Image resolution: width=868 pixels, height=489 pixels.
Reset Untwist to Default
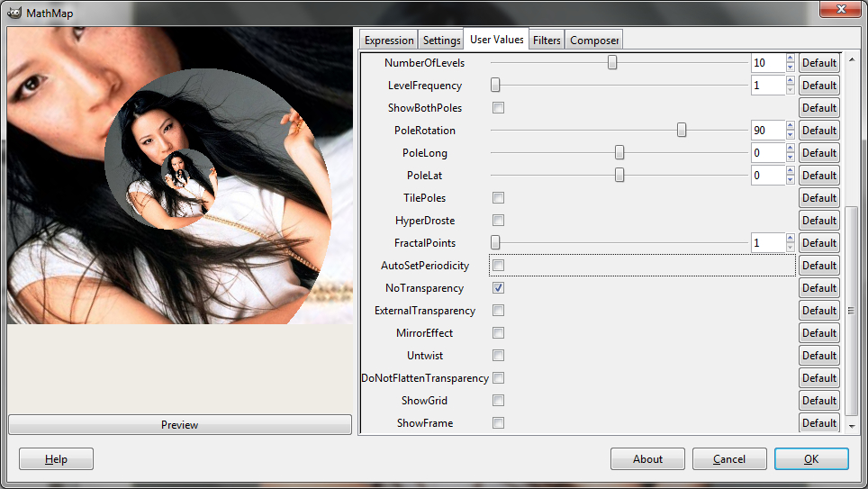(818, 356)
